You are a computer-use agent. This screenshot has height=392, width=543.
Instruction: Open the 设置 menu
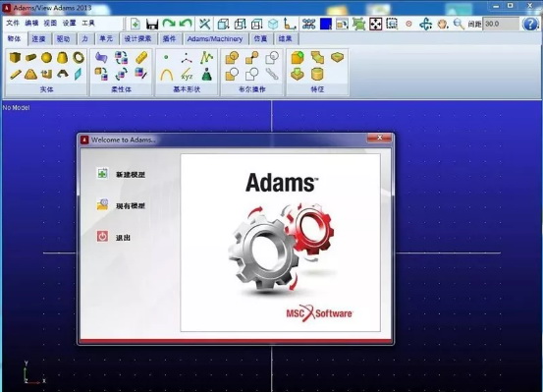[70, 24]
